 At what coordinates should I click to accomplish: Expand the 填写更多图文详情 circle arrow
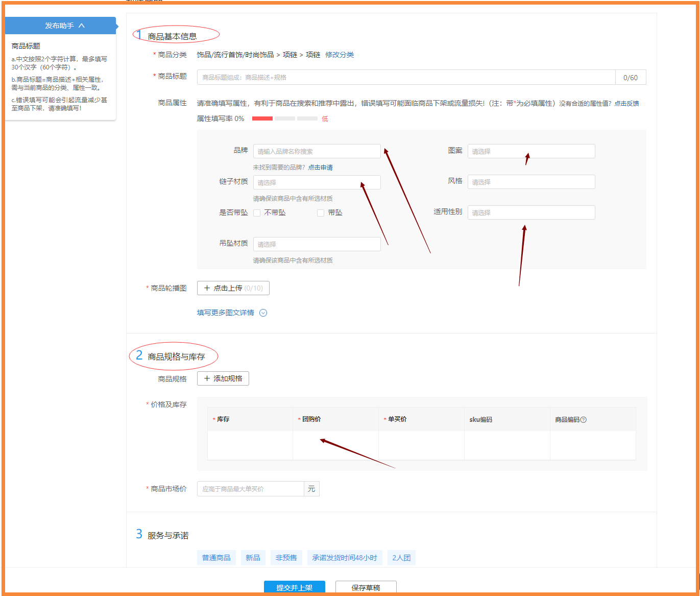pos(263,313)
